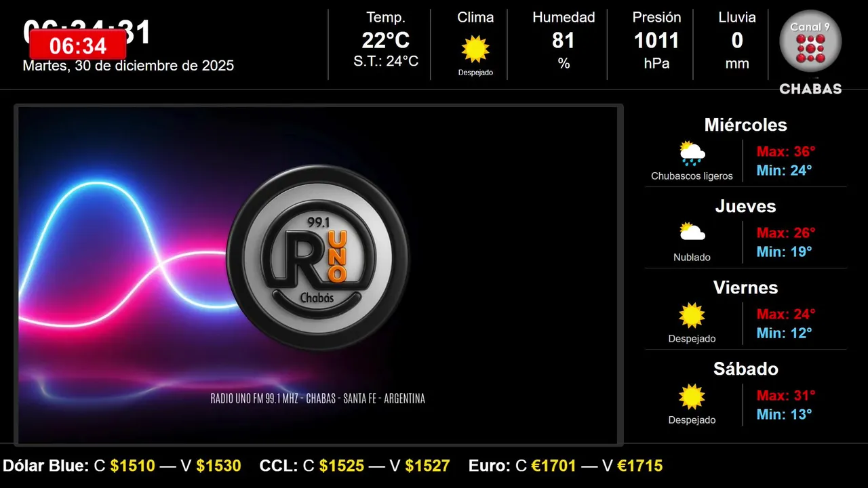Click Jueves Min: 19° value
Viewport: 868px width, 488px height.
pyautogui.click(x=785, y=251)
